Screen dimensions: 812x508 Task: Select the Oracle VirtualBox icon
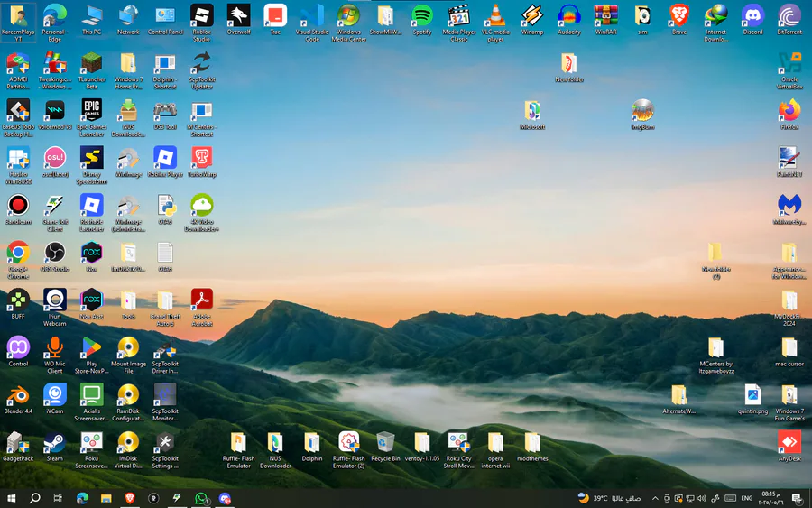789,70
